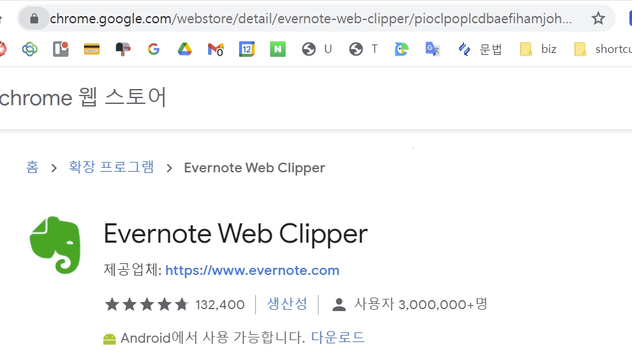Click the green Android robot icon
This screenshot has width=632, height=364.
click(x=109, y=339)
